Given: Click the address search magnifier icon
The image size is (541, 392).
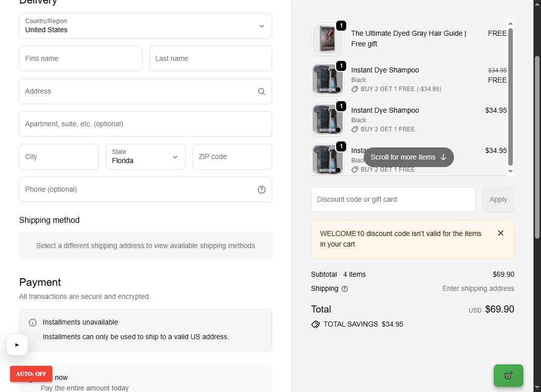Looking at the screenshot, I should pyautogui.click(x=262, y=92).
